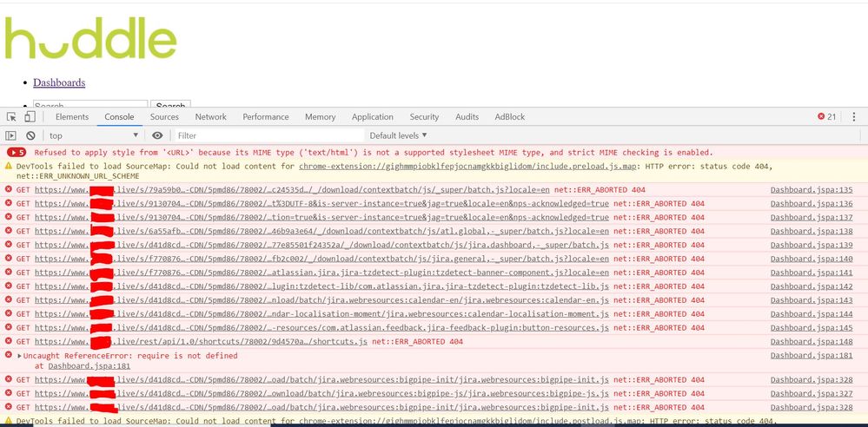Select the Console tab
This screenshot has height=427, width=868.
[x=120, y=116]
